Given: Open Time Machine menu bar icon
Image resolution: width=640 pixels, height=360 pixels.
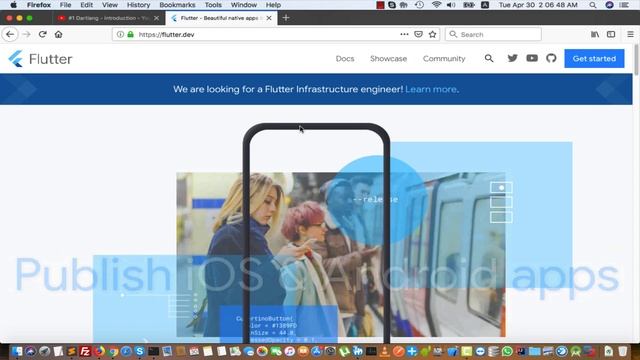Looking at the screenshot, I should coord(419,5).
